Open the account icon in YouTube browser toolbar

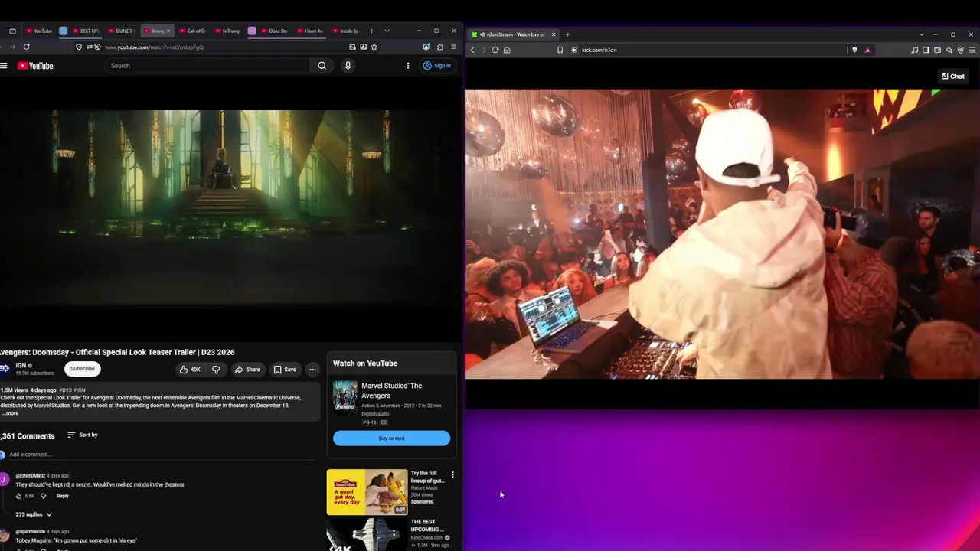pyautogui.click(x=426, y=47)
